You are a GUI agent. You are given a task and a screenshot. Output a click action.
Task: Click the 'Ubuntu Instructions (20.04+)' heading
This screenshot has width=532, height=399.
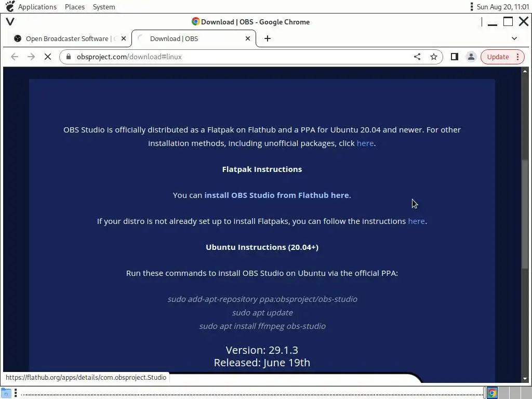coord(262,247)
